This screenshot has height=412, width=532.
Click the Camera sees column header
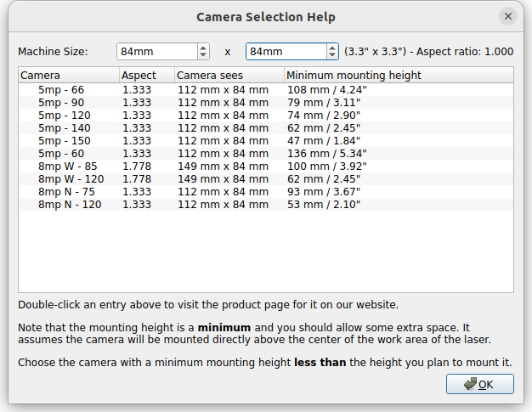tap(229, 75)
